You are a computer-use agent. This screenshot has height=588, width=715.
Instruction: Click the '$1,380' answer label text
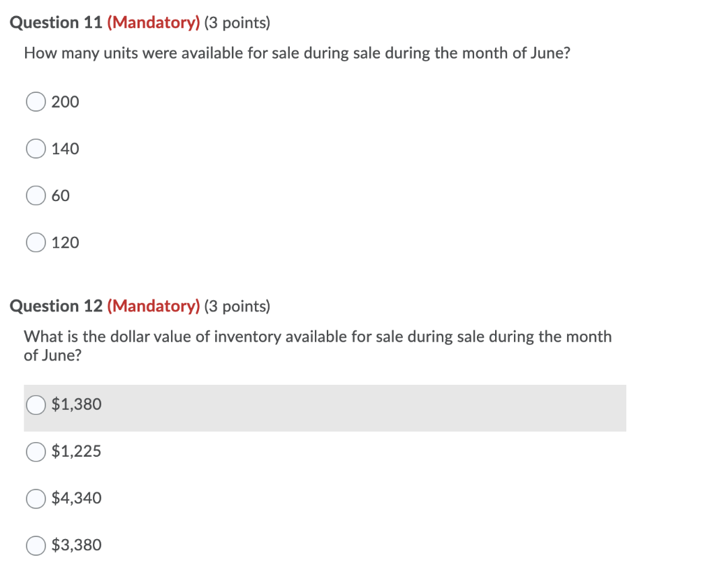coord(76,404)
